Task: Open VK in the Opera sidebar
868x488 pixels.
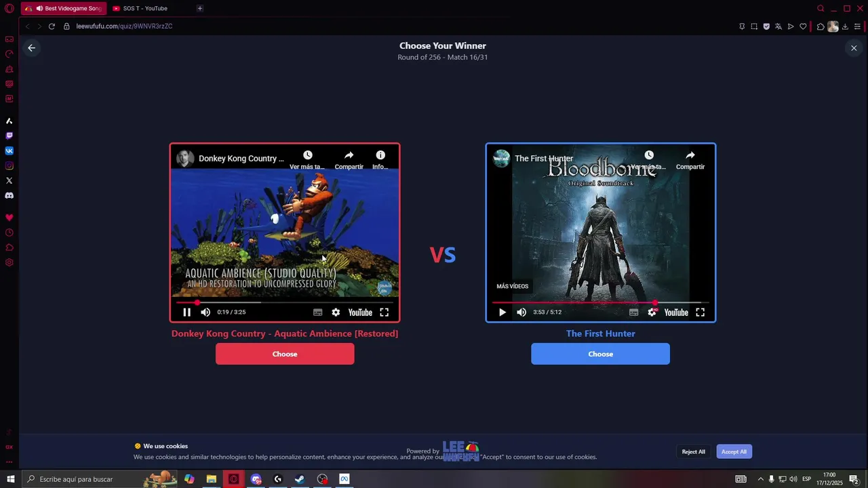Action: click(x=9, y=151)
